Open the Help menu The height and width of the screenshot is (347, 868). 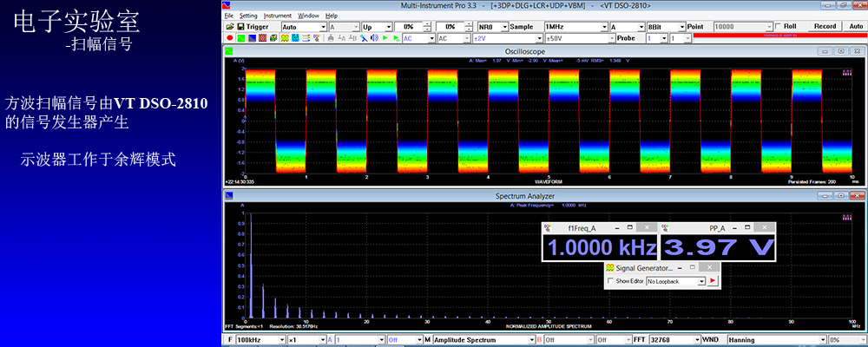[331, 16]
